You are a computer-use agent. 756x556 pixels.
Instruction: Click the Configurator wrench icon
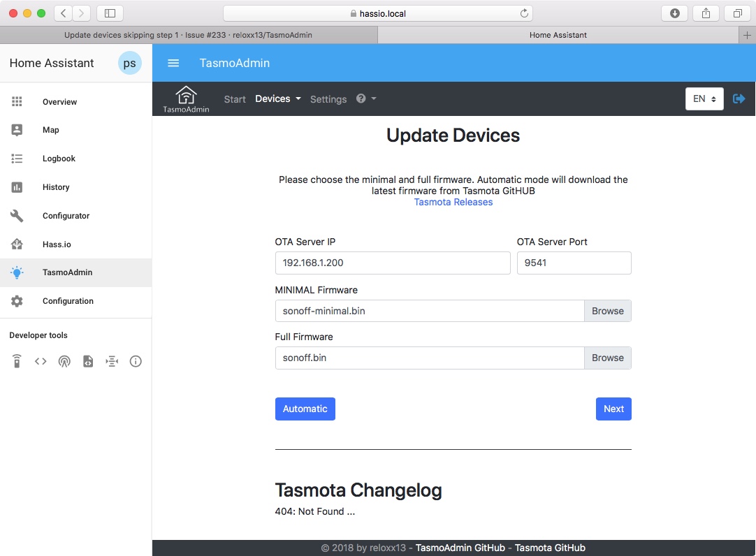point(17,216)
